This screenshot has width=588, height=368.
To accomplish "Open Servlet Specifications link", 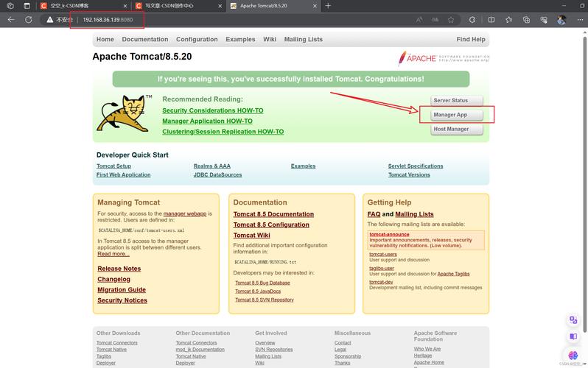I will coord(416,166).
